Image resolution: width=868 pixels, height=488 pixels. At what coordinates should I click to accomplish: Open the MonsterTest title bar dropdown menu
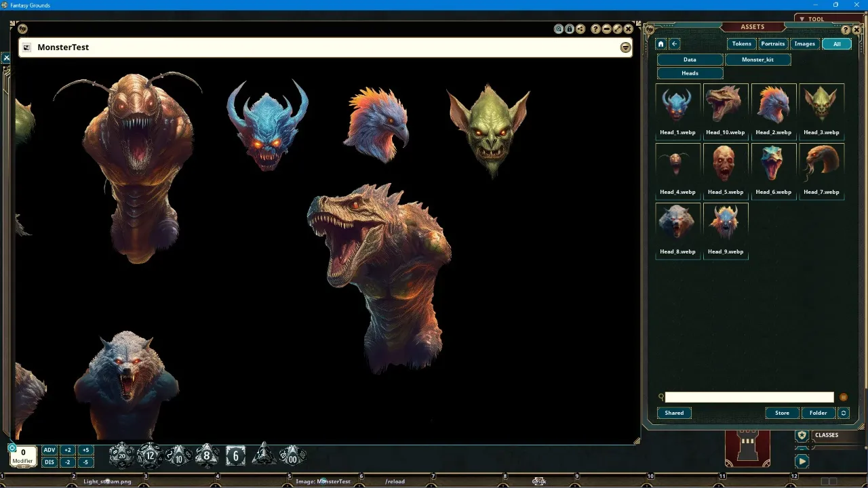point(625,47)
